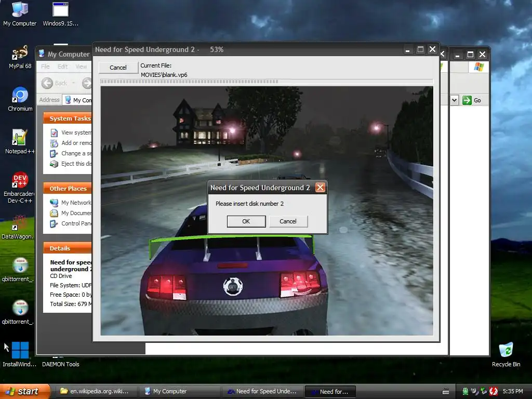Click the Address field in My Computer
This screenshot has height=399, width=532.
click(77, 100)
